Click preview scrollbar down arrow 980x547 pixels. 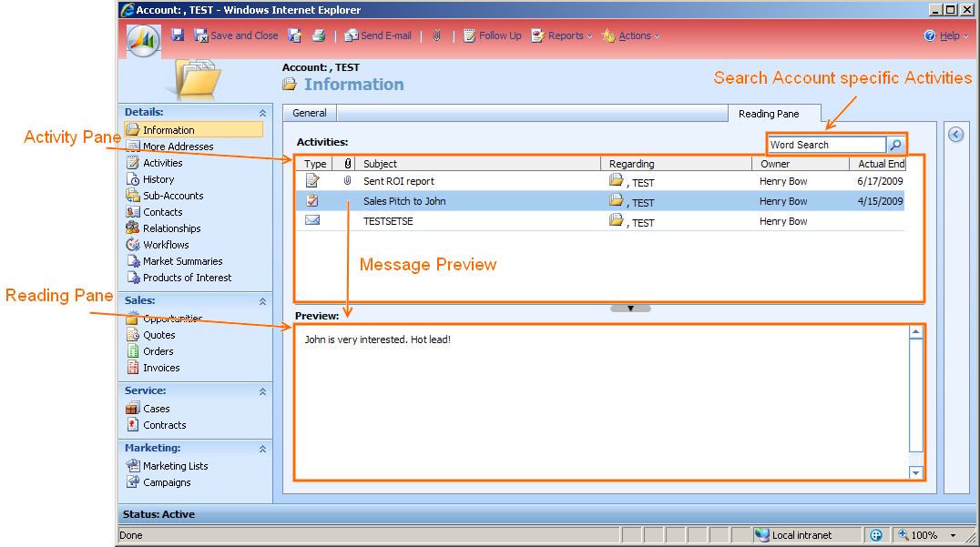915,472
